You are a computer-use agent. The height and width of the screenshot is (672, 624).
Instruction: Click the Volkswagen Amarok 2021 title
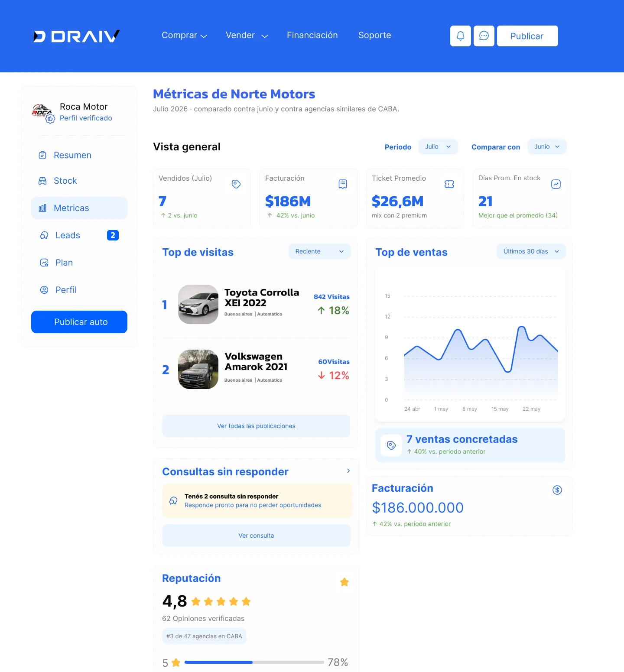tap(256, 361)
